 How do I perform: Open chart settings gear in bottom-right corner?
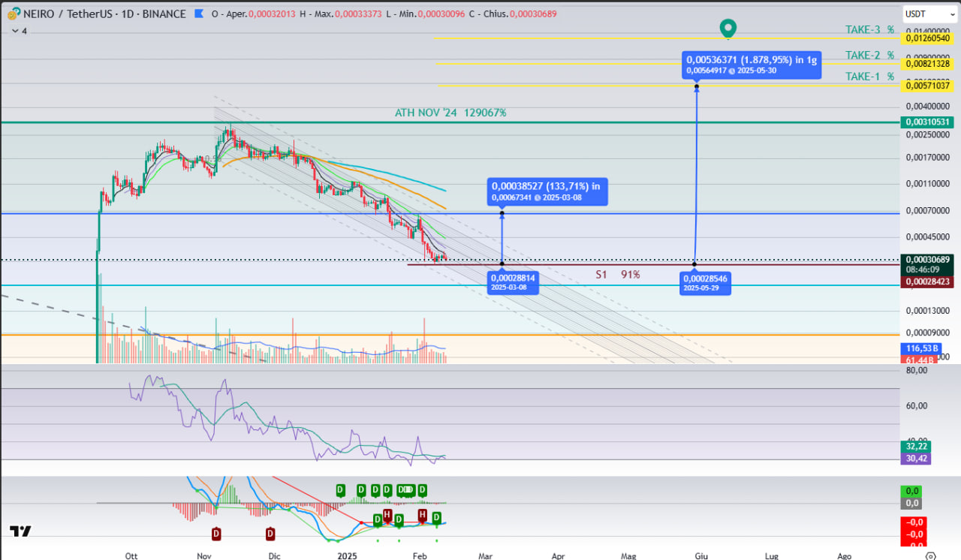tap(930, 555)
